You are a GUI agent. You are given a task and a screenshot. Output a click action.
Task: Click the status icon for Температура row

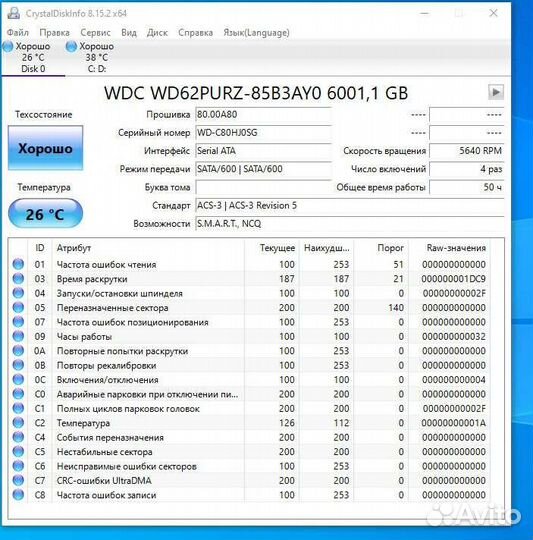coord(18,423)
